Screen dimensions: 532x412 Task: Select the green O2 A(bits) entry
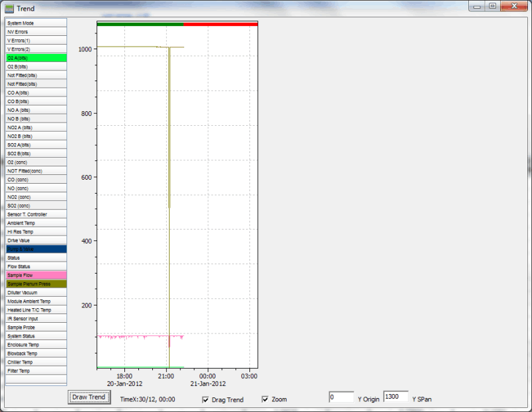[x=36, y=58]
